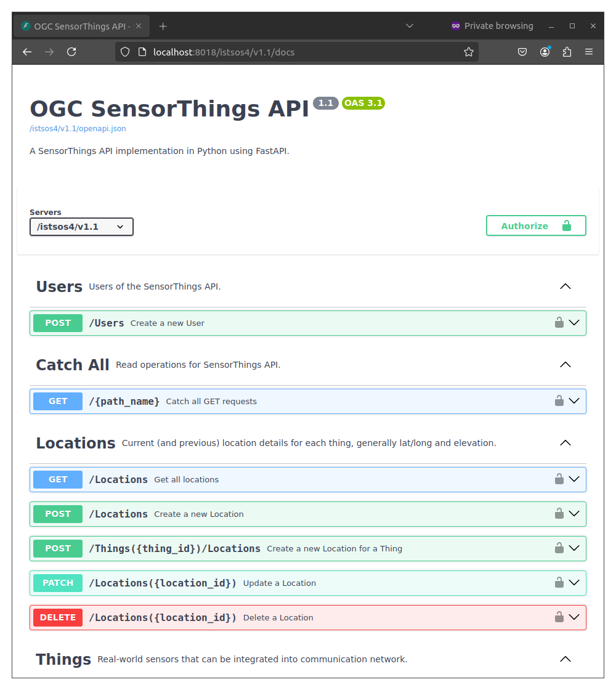This screenshot has height=690, width=616.
Task: Open the Save to Pocket icon
Action: (x=522, y=52)
